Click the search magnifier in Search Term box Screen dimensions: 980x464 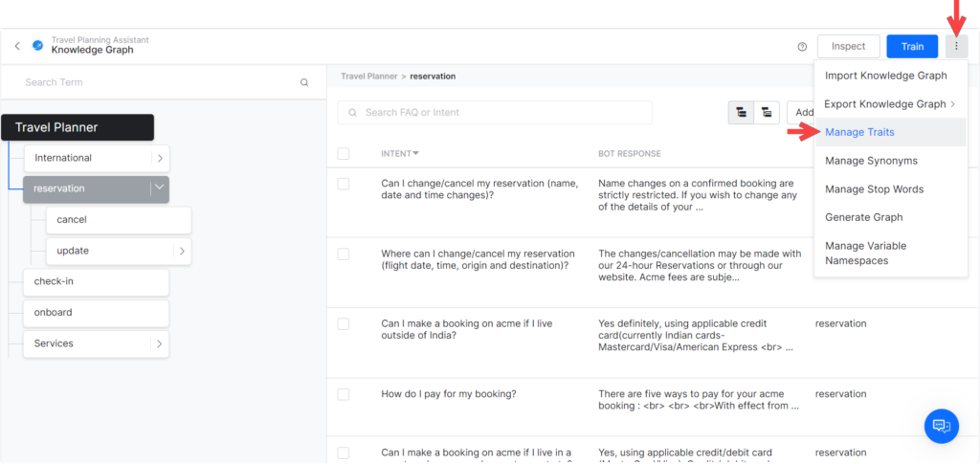304,83
